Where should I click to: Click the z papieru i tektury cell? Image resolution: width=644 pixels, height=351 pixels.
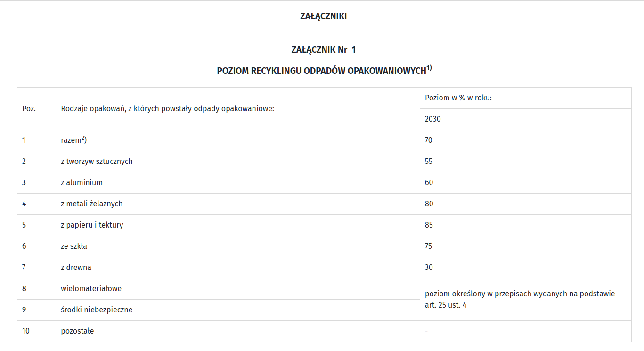[x=92, y=225]
